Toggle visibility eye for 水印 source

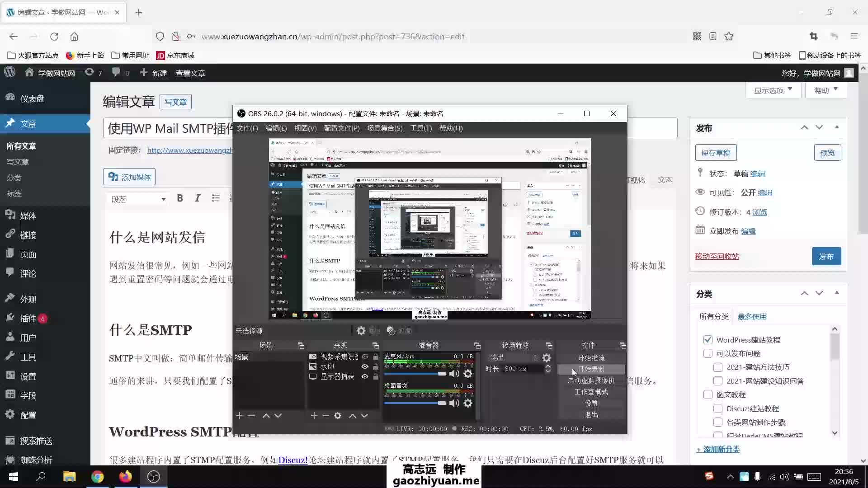coord(364,366)
